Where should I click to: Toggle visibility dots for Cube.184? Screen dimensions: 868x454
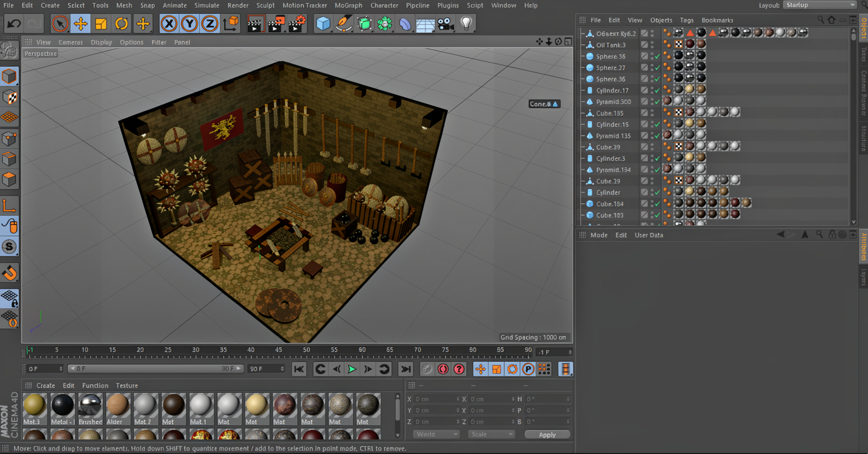652,204
